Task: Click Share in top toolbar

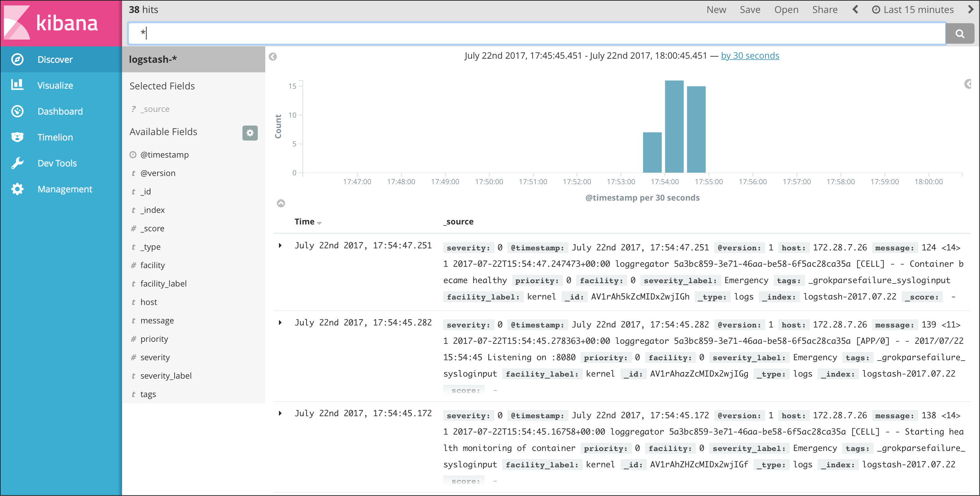Action: [825, 10]
